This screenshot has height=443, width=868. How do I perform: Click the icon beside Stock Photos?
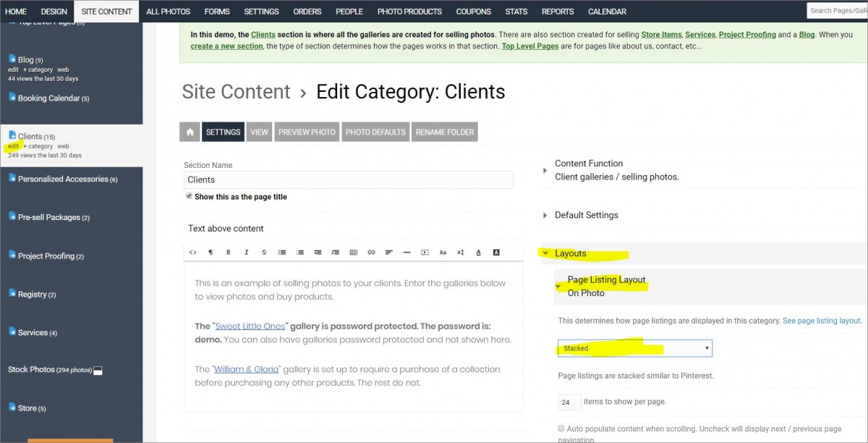click(x=98, y=371)
